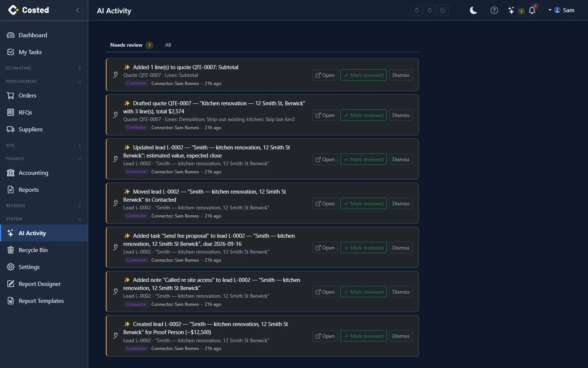
Task: Open help via the question mark icon
Action: point(494,10)
